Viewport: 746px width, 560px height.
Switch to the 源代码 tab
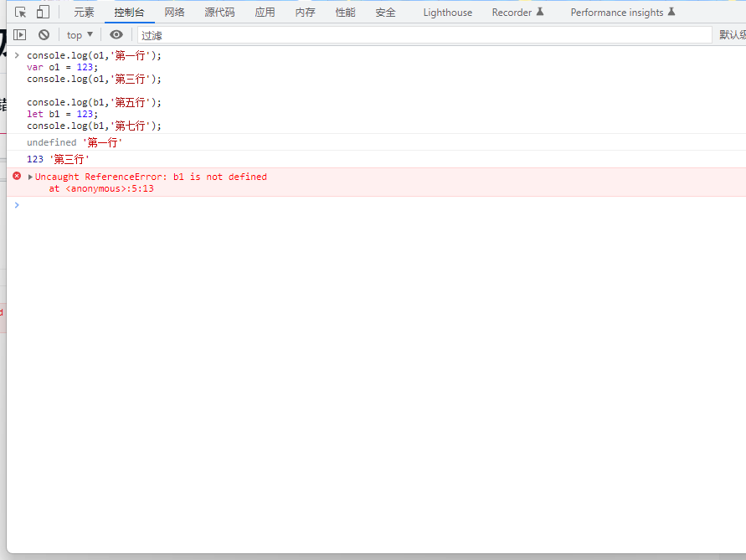tap(220, 13)
